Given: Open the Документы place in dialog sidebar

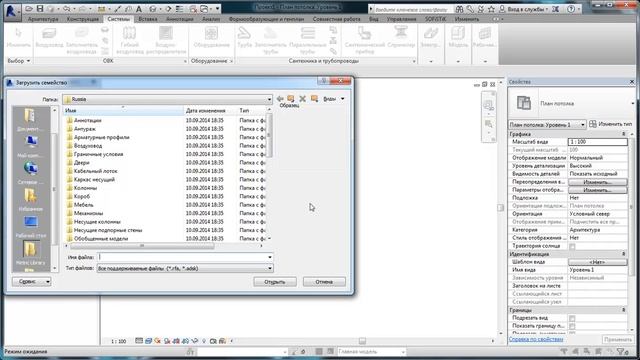Looking at the screenshot, I should tap(30, 120).
